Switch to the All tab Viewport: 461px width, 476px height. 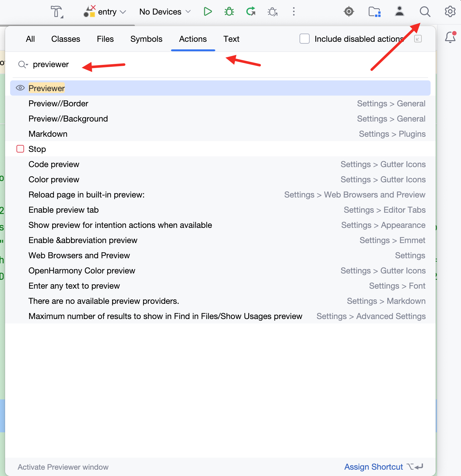coord(30,39)
